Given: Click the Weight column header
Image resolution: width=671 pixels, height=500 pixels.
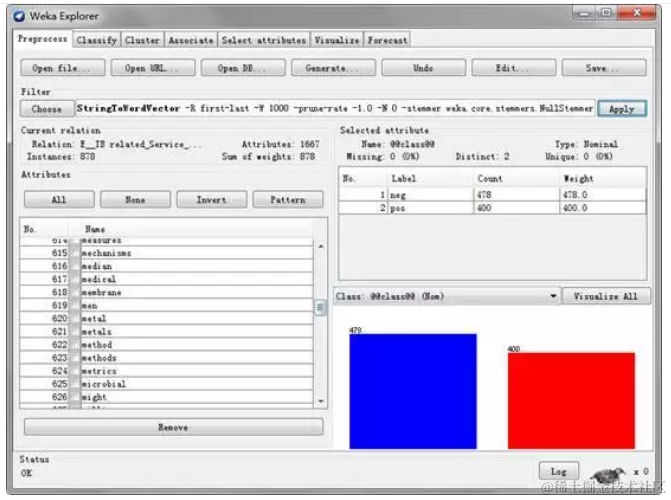Looking at the screenshot, I should click(603, 179).
